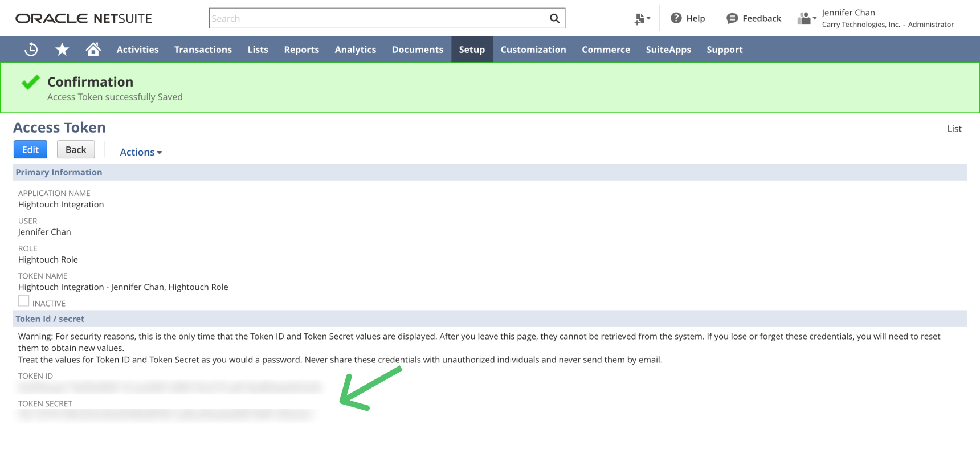Click the Jennifer Chan account name
This screenshot has width=980, height=449.
[848, 13]
